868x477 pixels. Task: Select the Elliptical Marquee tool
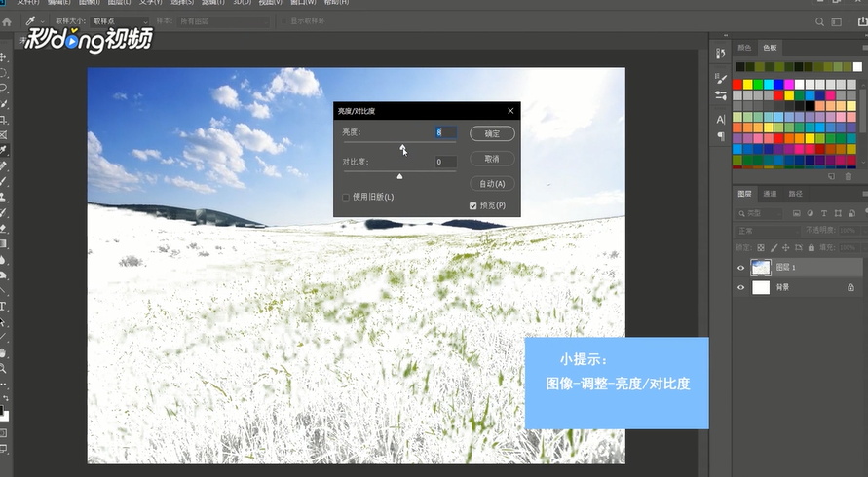[x=3, y=73]
